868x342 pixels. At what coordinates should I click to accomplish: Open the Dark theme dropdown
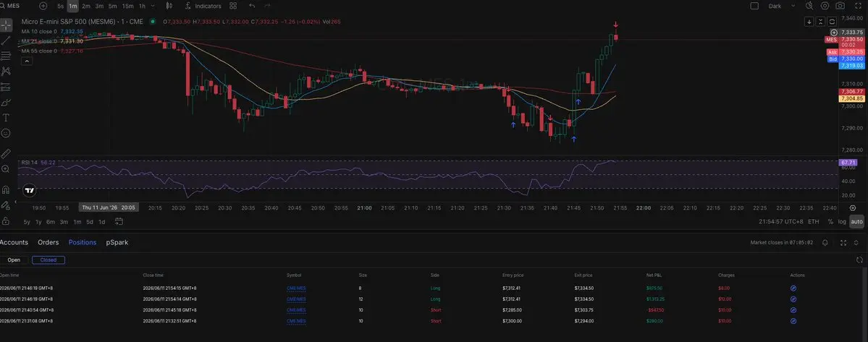click(782, 6)
